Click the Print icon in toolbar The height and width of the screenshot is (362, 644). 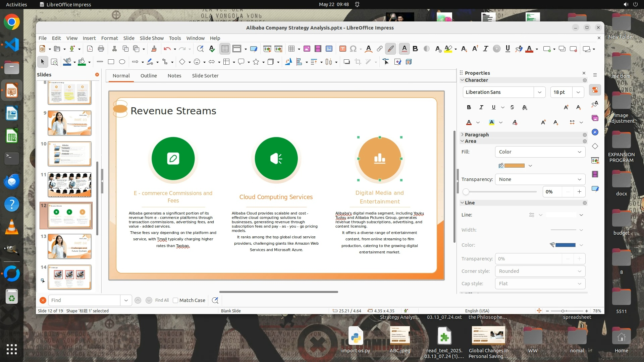pyautogui.click(x=101, y=49)
